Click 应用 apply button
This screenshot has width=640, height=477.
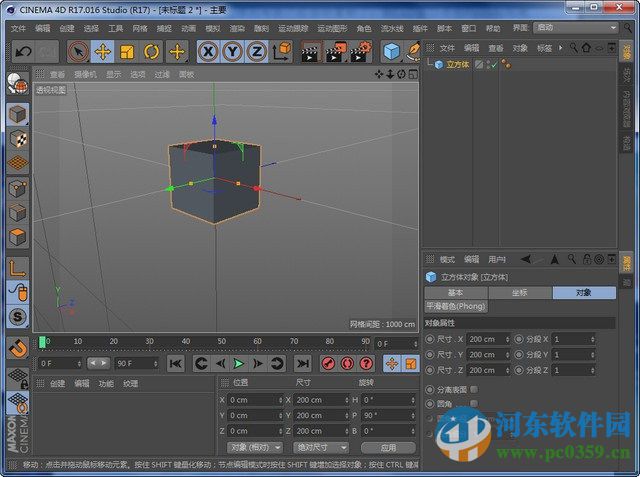click(388, 448)
